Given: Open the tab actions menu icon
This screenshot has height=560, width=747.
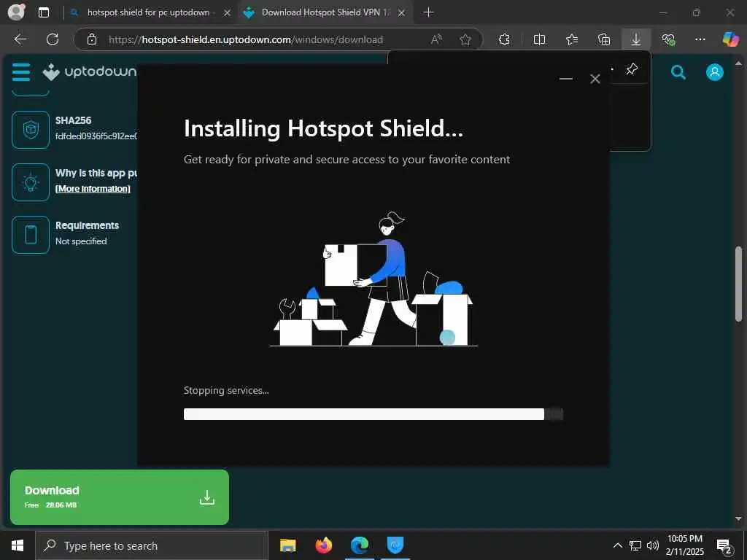Looking at the screenshot, I should coord(44,12).
